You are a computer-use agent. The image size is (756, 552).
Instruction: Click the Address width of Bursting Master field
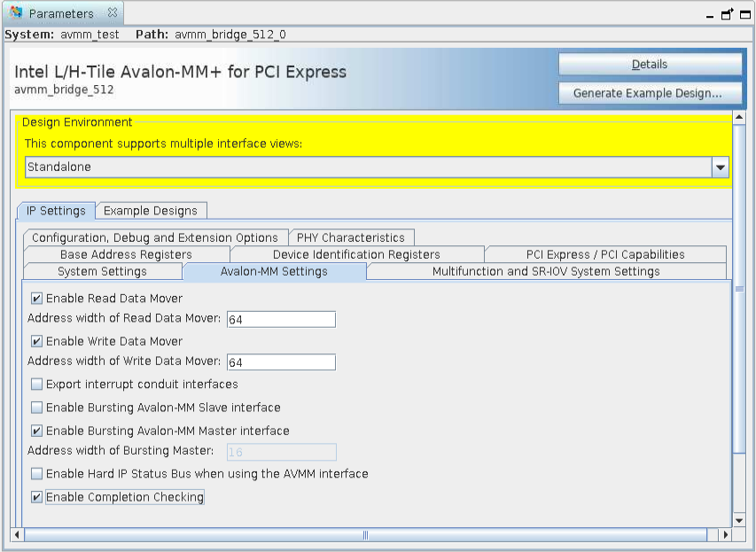[281, 452]
